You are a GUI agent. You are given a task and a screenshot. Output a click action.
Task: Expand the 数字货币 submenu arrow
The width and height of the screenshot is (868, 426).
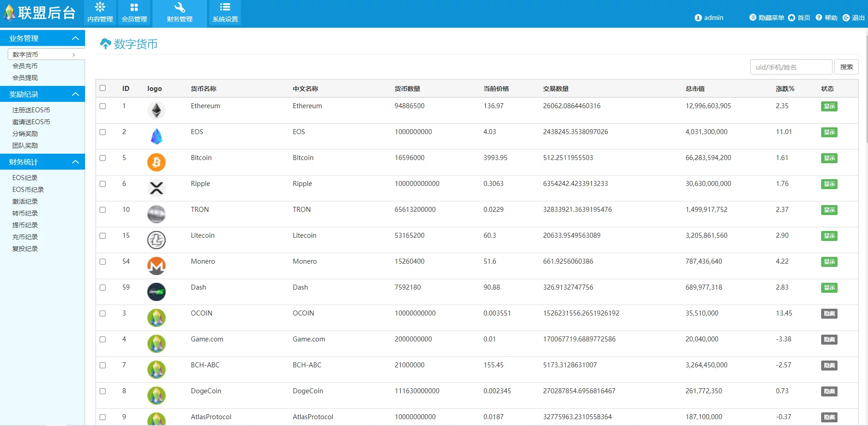pos(74,54)
